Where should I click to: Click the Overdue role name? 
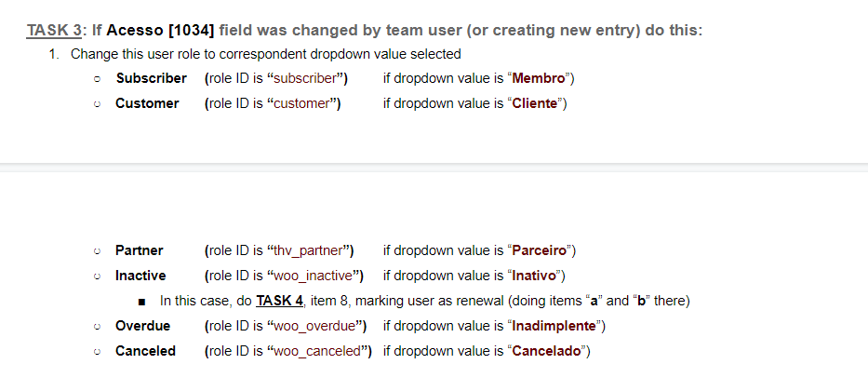[142, 326]
